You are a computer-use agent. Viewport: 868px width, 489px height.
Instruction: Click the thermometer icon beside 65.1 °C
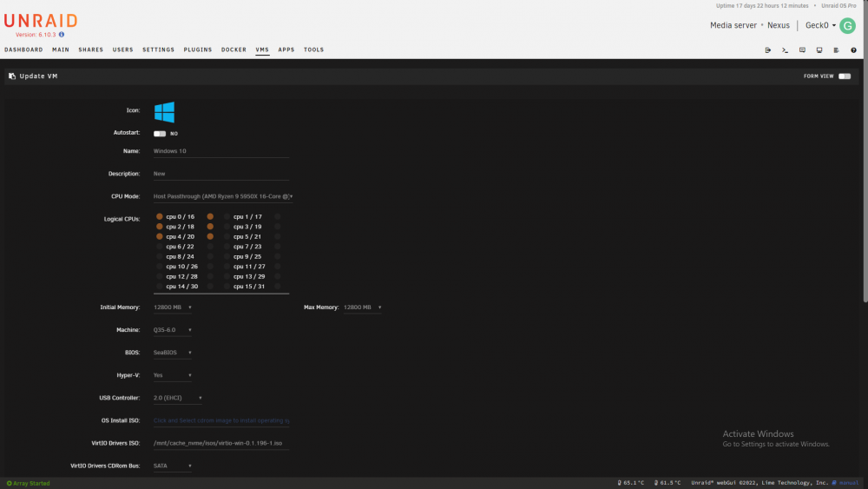tap(620, 483)
